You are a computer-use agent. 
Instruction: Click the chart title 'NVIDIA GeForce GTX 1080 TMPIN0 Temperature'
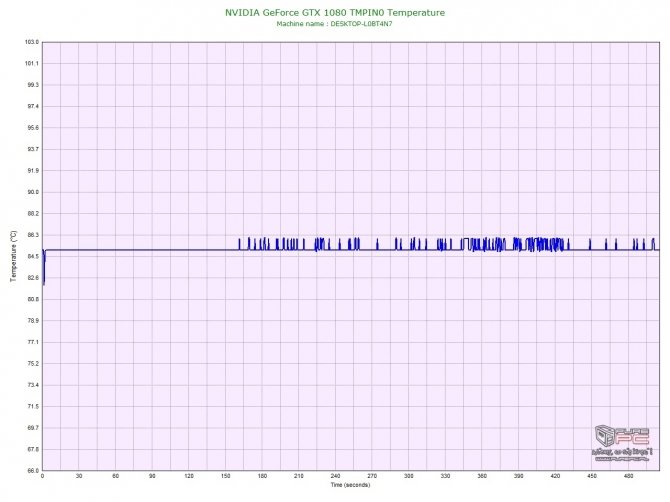[335, 13]
